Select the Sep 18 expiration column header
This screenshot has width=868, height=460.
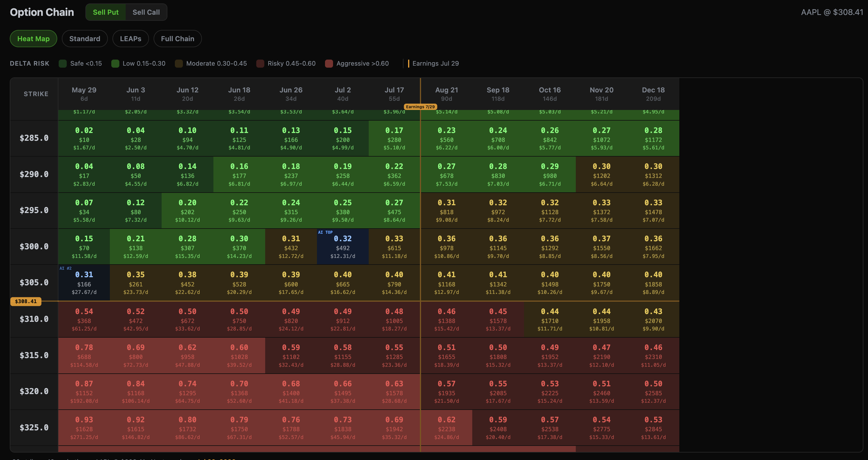tap(498, 94)
